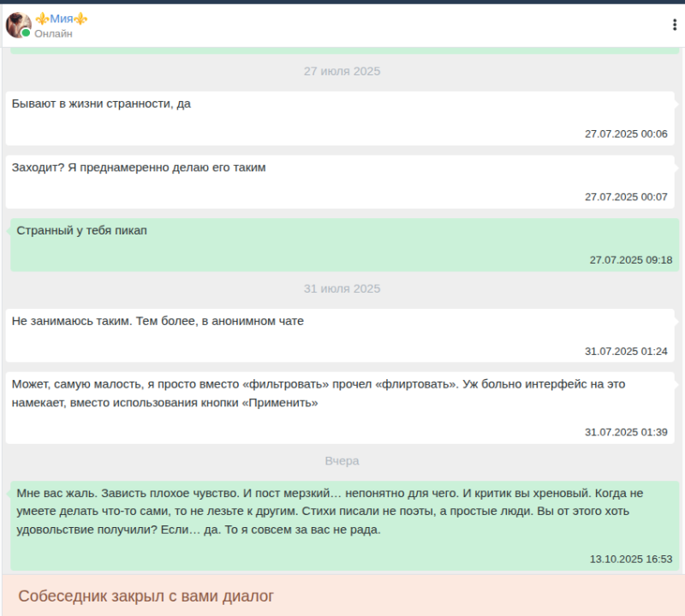Click the Онлайн status text
Image resolution: width=685 pixels, height=616 pixels.
point(53,33)
